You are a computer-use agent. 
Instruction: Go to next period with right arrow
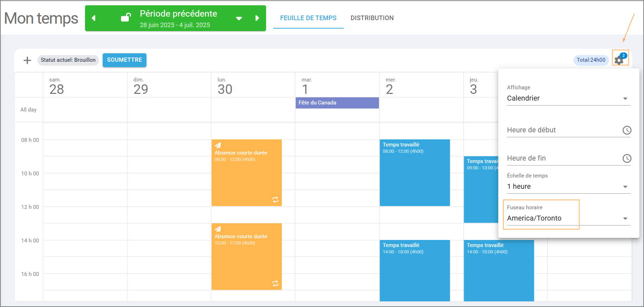tap(257, 18)
